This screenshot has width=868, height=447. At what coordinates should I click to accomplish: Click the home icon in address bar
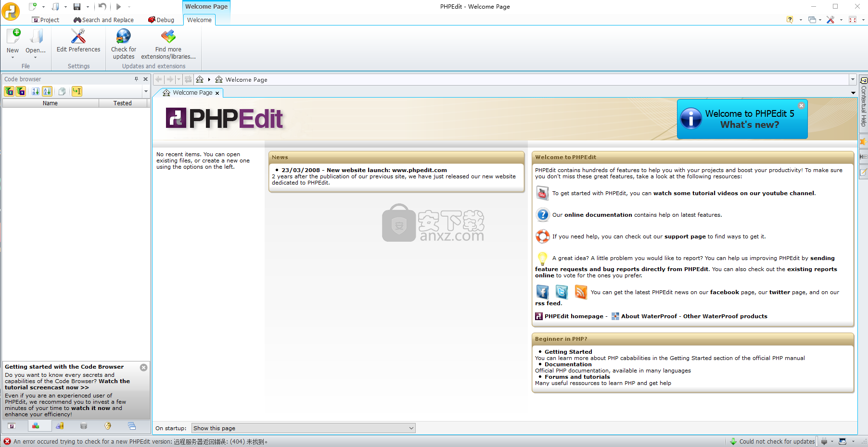pos(200,79)
